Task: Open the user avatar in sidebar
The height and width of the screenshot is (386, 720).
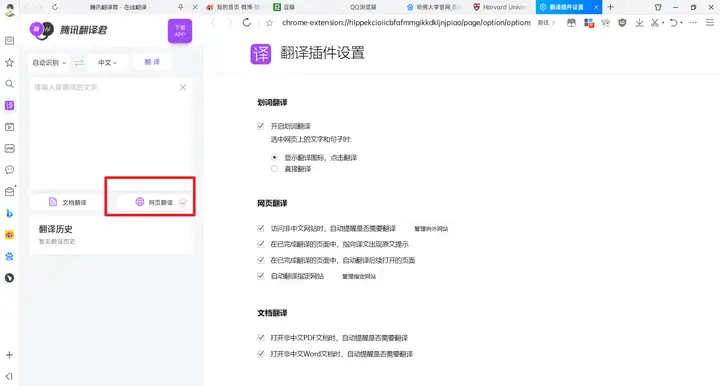Action: point(9,9)
